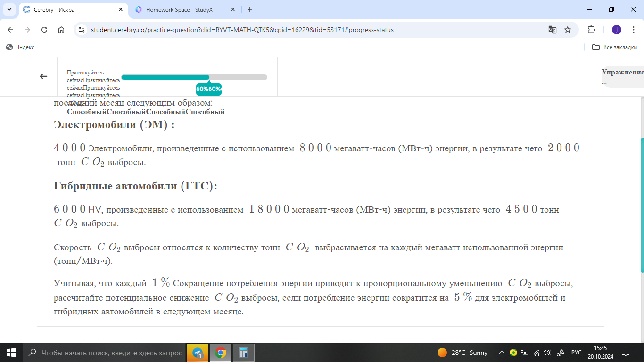Click the Способный label text
This screenshot has width=644, height=362.
tap(146, 112)
